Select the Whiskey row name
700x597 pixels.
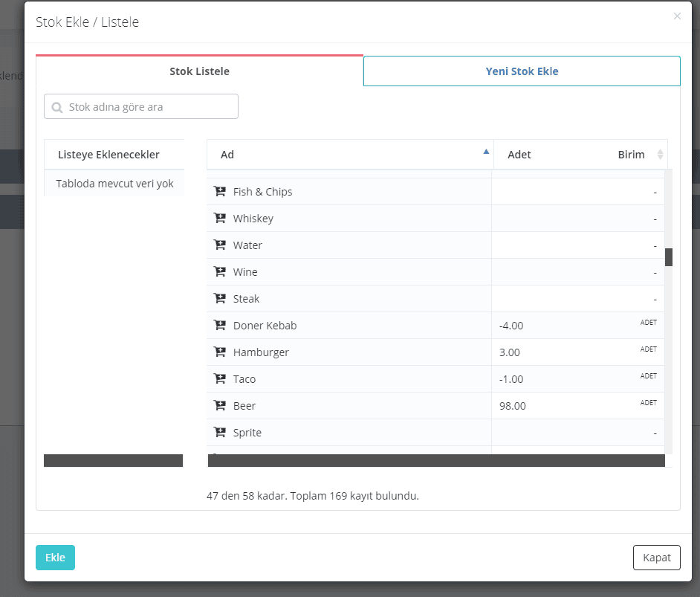(x=253, y=219)
